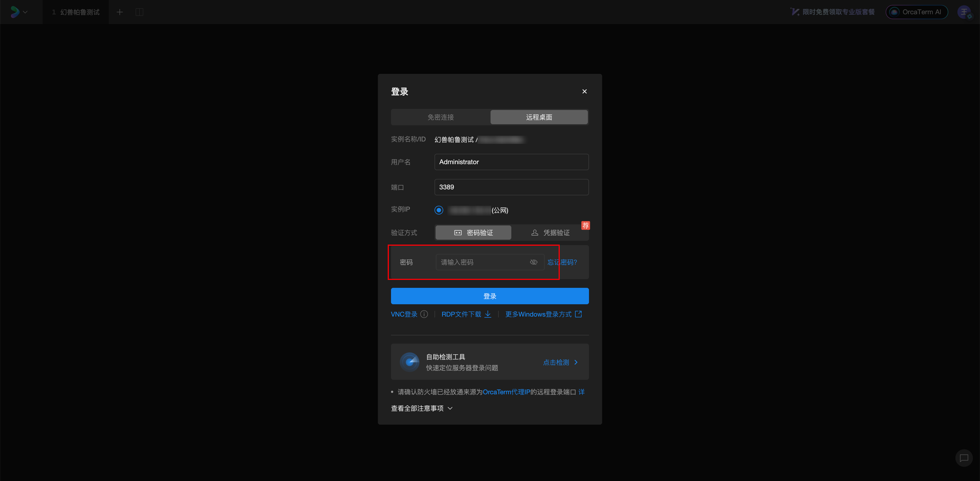Click the RDP file download icon

(488, 314)
